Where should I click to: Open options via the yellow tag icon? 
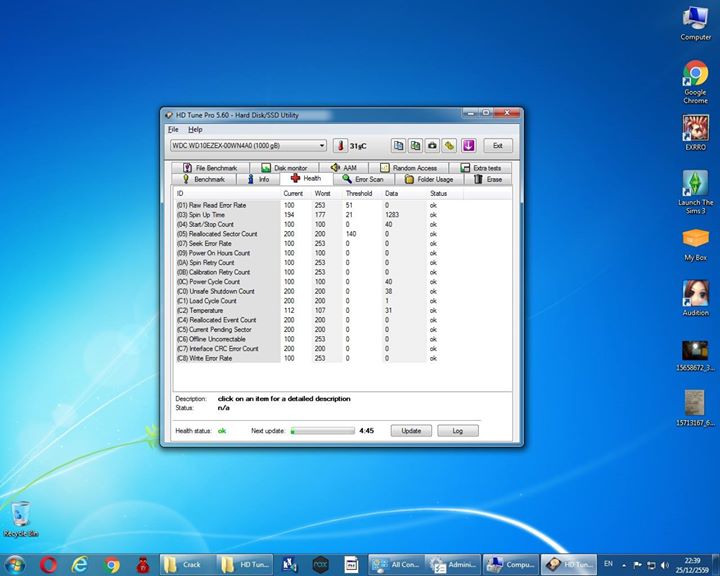click(449, 146)
